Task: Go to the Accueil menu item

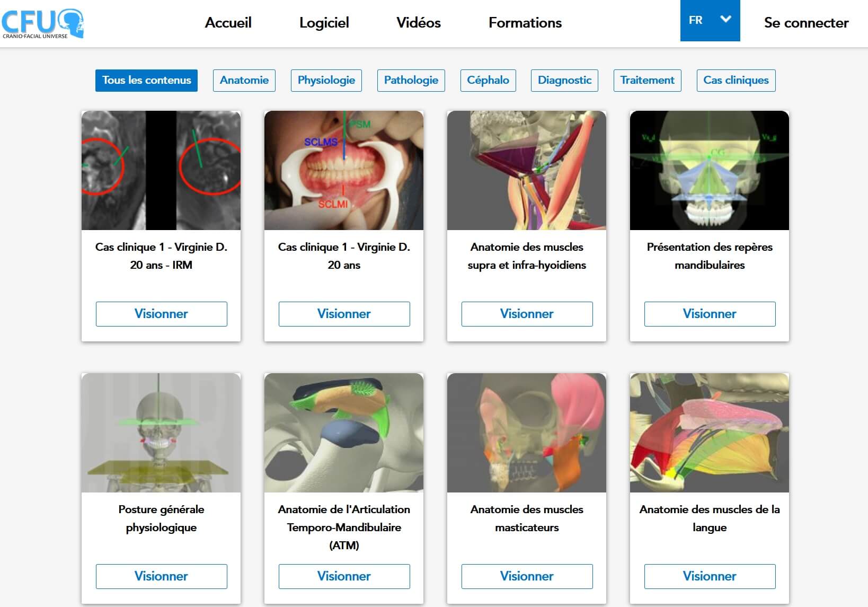Action: pos(228,23)
